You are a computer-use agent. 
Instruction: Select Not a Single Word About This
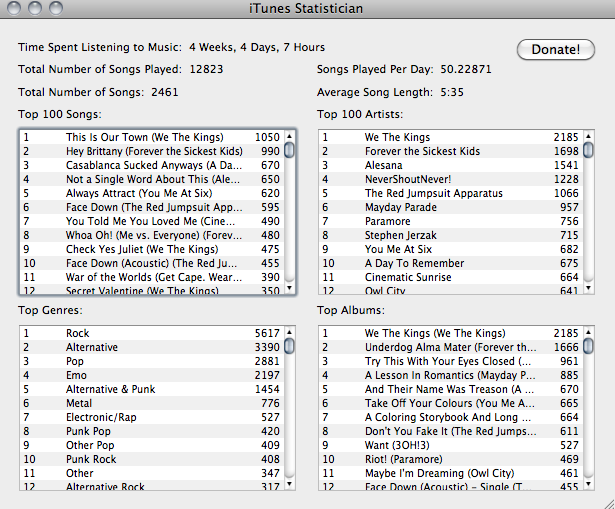[x=152, y=179]
